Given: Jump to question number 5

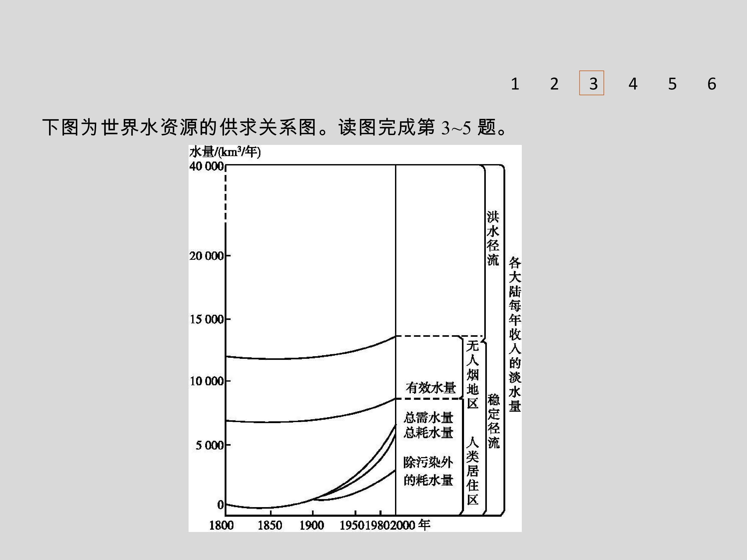Looking at the screenshot, I should click(672, 84).
